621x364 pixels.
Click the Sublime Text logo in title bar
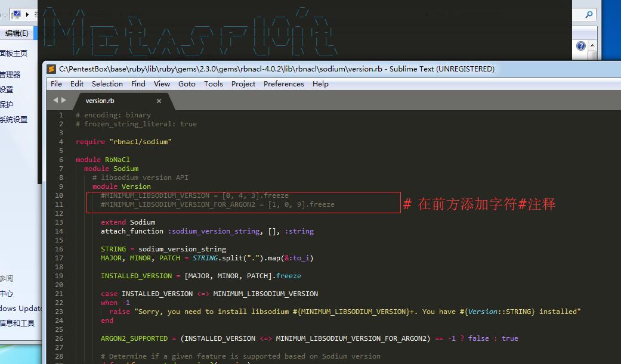(51, 69)
